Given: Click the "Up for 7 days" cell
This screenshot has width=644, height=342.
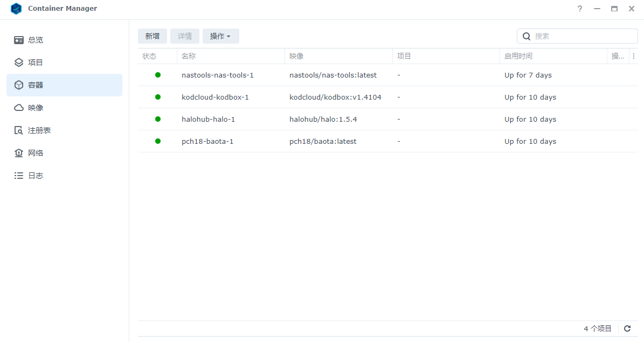Looking at the screenshot, I should [528, 75].
